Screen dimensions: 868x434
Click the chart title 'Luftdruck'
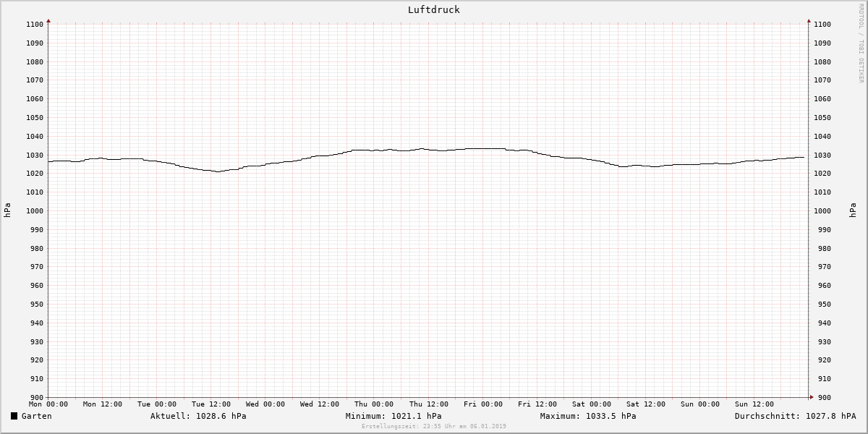tap(433, 10)
